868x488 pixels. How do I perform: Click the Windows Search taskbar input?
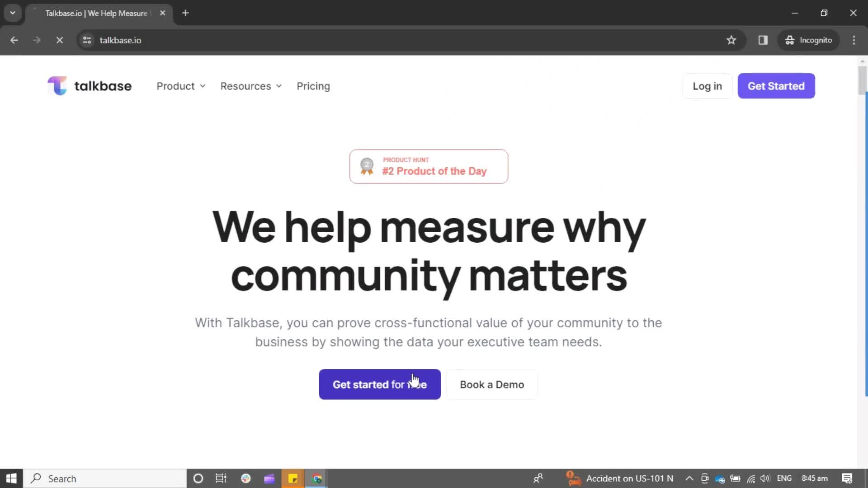pos(105,479)
